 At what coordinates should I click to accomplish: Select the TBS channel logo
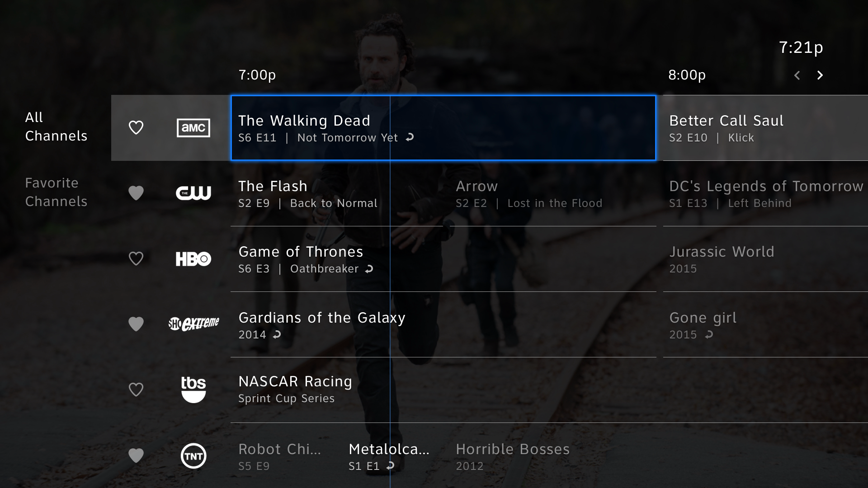(x=193, y=389)
